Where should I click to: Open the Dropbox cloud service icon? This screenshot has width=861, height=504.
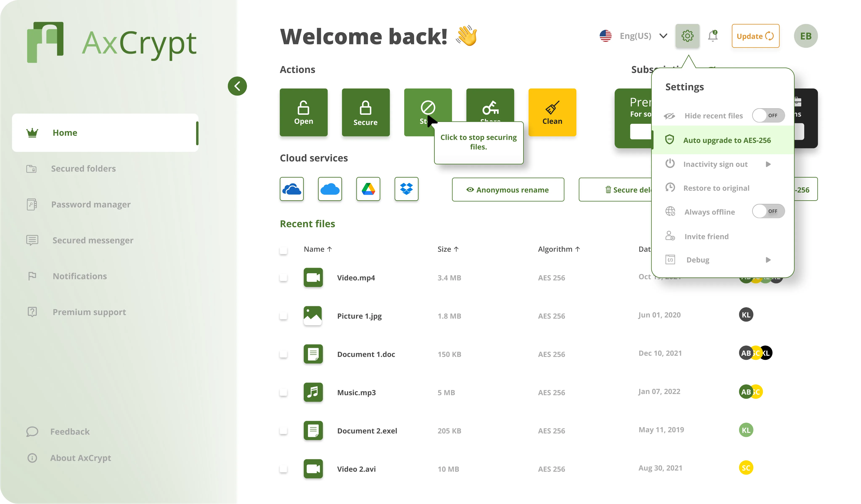coord(406,189)
